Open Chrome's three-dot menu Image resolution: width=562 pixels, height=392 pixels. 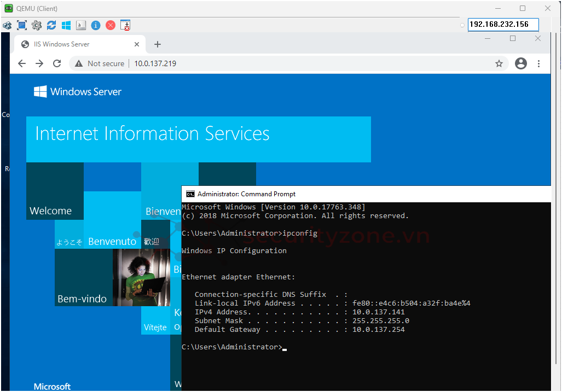[x=539, y=63]
